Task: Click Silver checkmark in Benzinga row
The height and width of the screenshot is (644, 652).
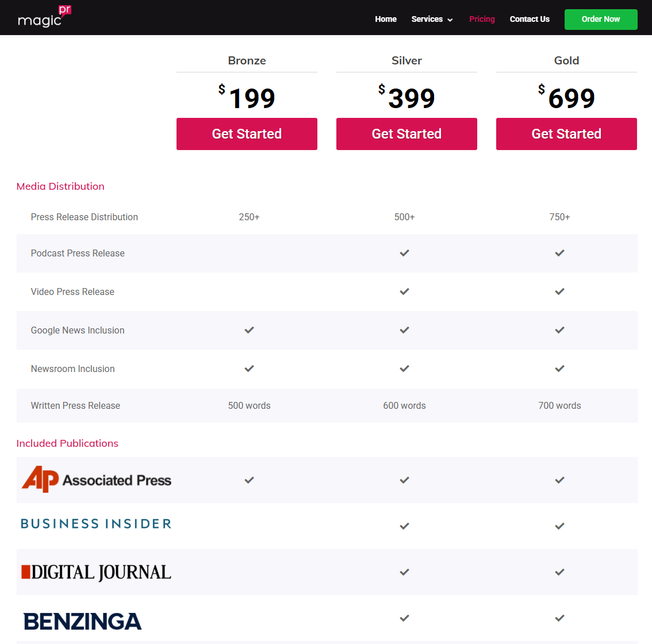Action: click(x=405, y=618)
